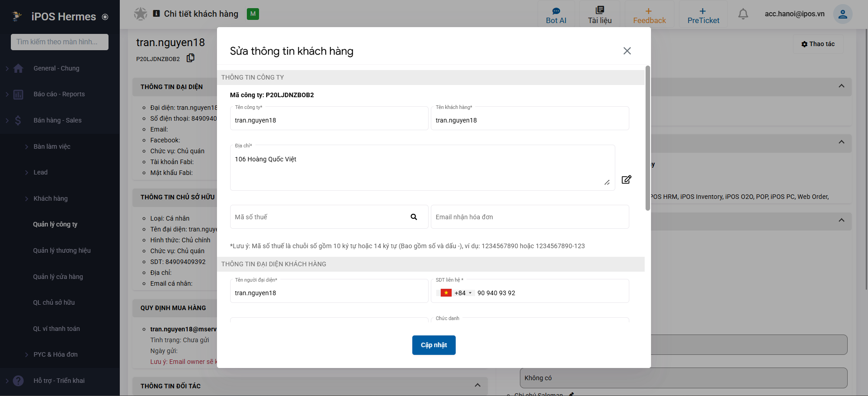
Task: Open the Báo cáo - Reports chart icon
Action: pos(18,94)
